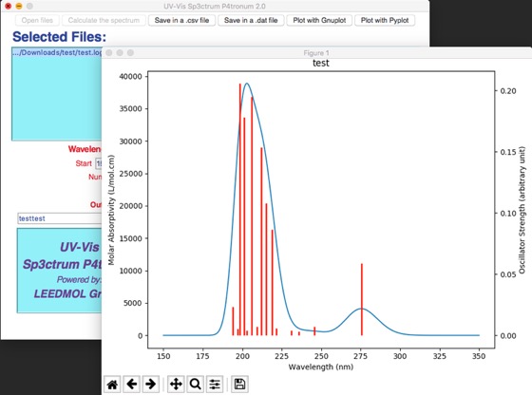This screenshot has width=532, height=395.
Task: Go back to previous plot view
Action: (x=132, y=385)
